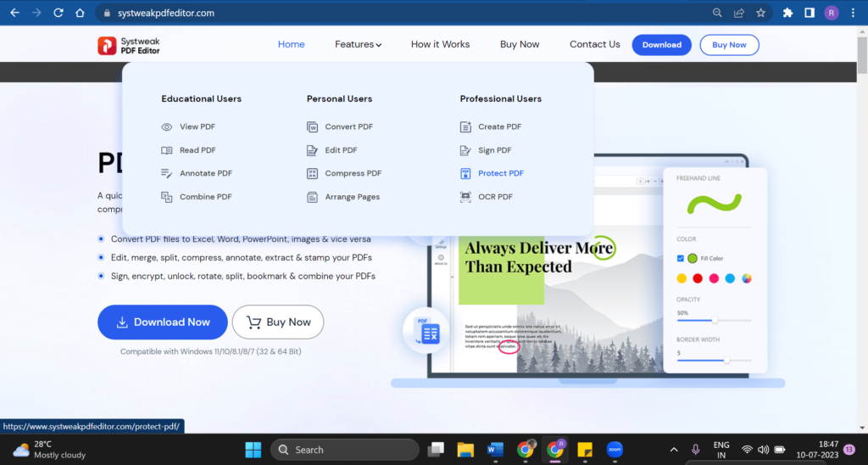Click the Create PDF icon
The height and width of the screenshot is (465, 868).
pyautogui.click(x=465, y=127)
